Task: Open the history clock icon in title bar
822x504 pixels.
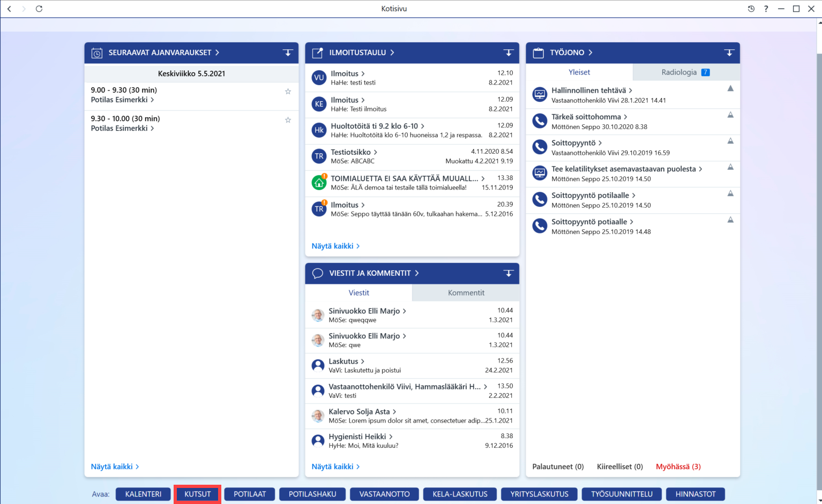Action: [751, 9]
